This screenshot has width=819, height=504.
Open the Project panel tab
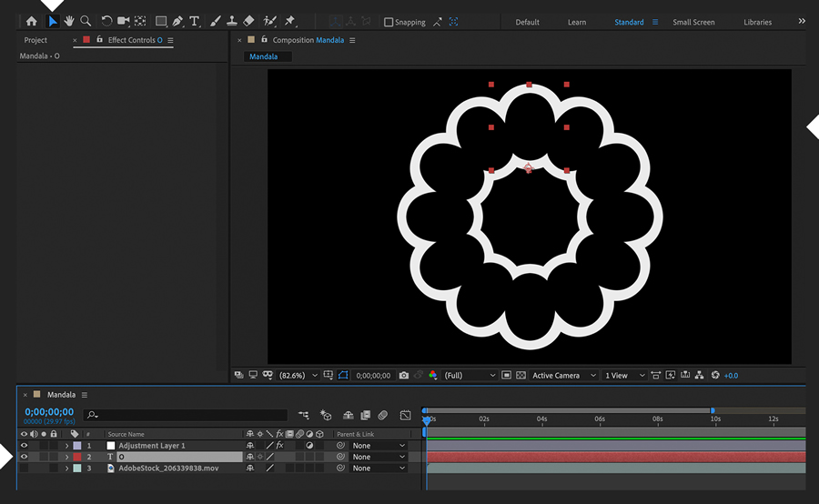click(35, 40)
